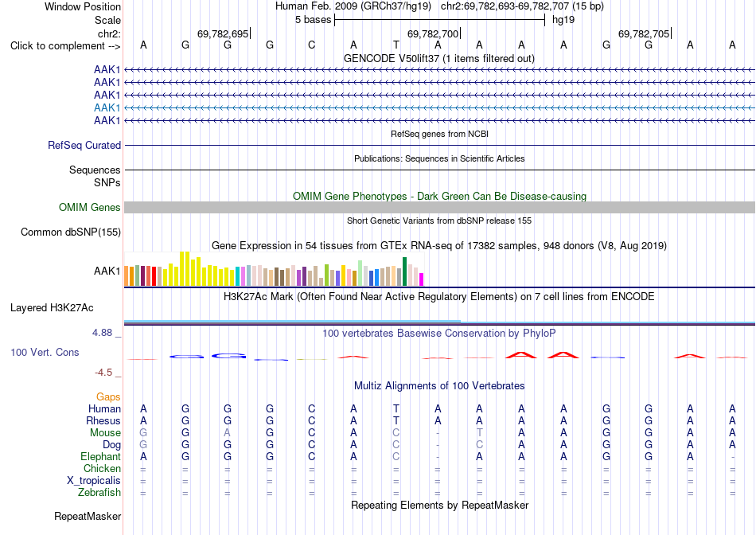Open the GENCODE V50lift37 track title

pyautogui.click(x=438, y=58)
